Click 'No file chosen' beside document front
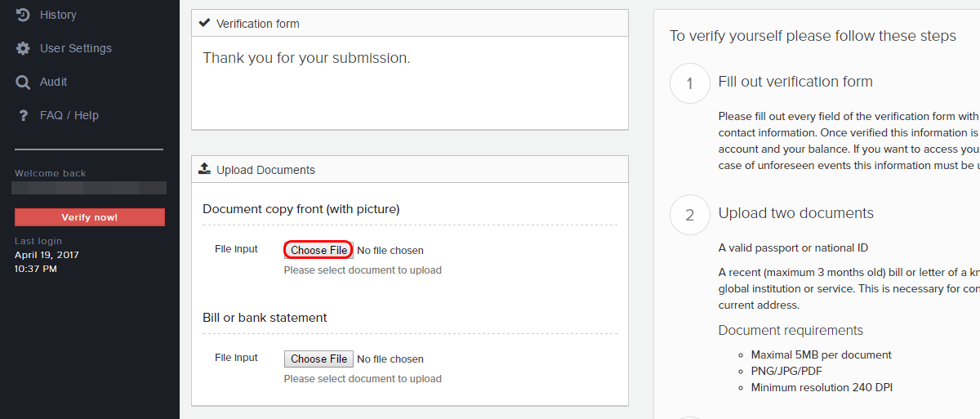The image size is (980, 419). 390,251
